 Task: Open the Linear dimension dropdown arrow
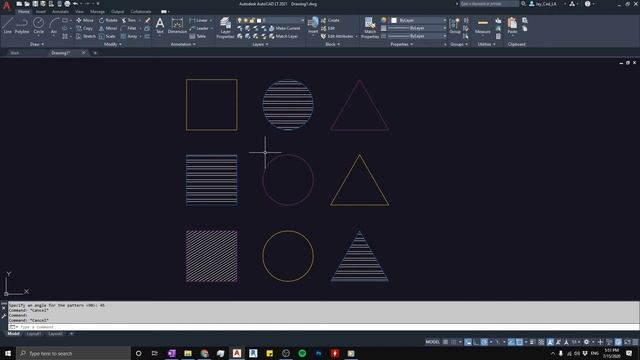(x=211, y=20)
